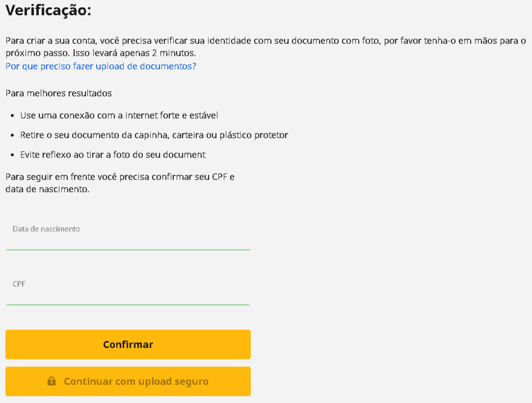Click the "Data de nascimento" field label
This screenshot has width=532, height=403.
(46, 229)
